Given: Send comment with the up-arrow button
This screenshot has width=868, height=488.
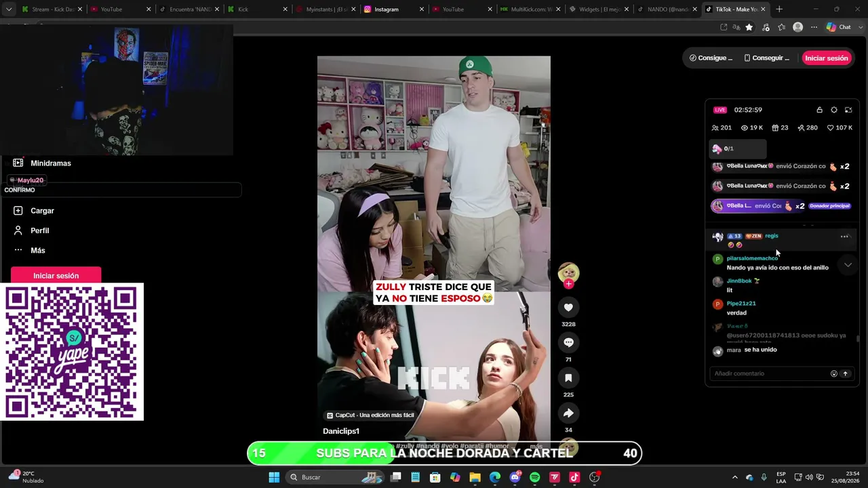Looking at the screenshot, I should pyautogui.click(x=846, y=373).
